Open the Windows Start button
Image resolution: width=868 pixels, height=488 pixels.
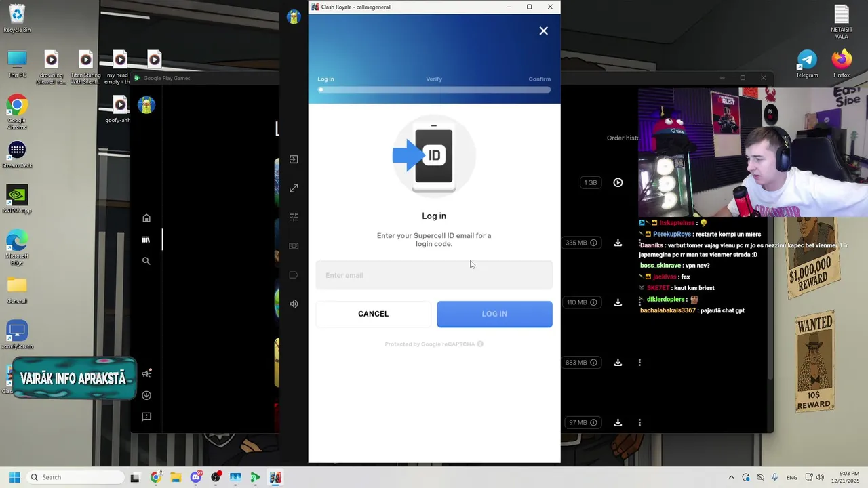(x=14, y=477)
